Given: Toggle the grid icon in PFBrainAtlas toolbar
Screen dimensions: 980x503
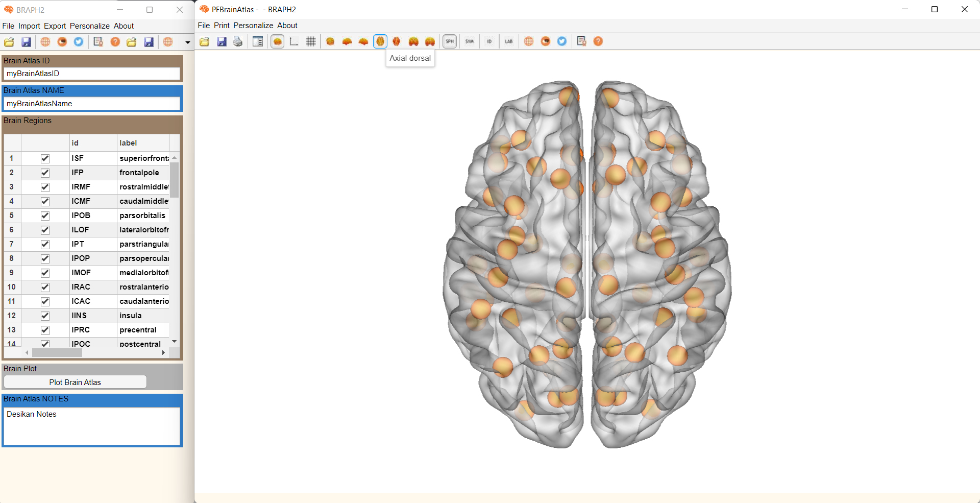Looking at the screenshot, I should coord(311,41).
